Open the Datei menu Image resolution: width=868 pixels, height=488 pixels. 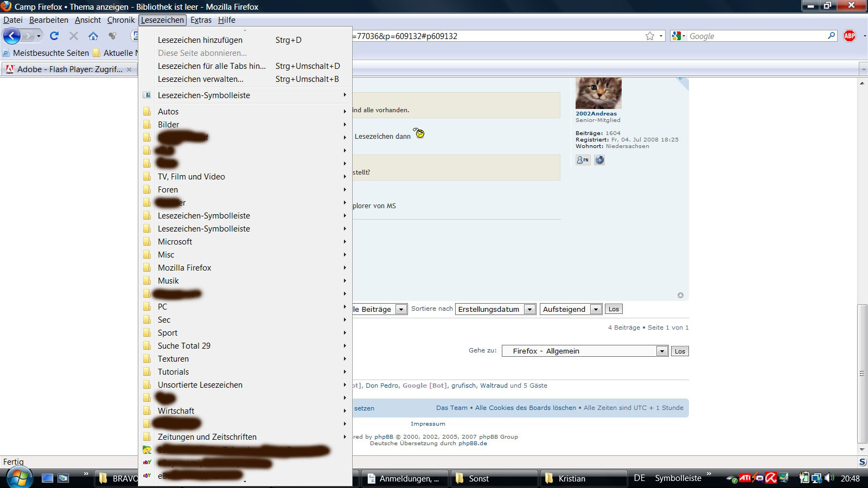pyautogui.click(x=13, y=20)
